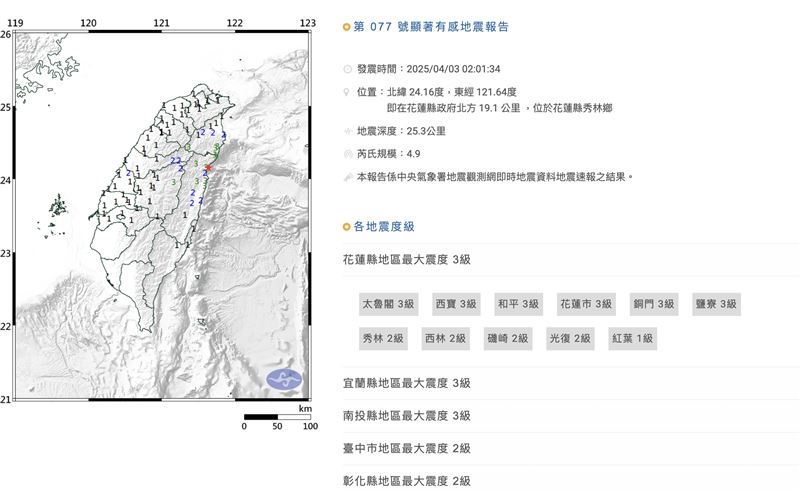Click the earthquake intensity map image

(162, 215)
